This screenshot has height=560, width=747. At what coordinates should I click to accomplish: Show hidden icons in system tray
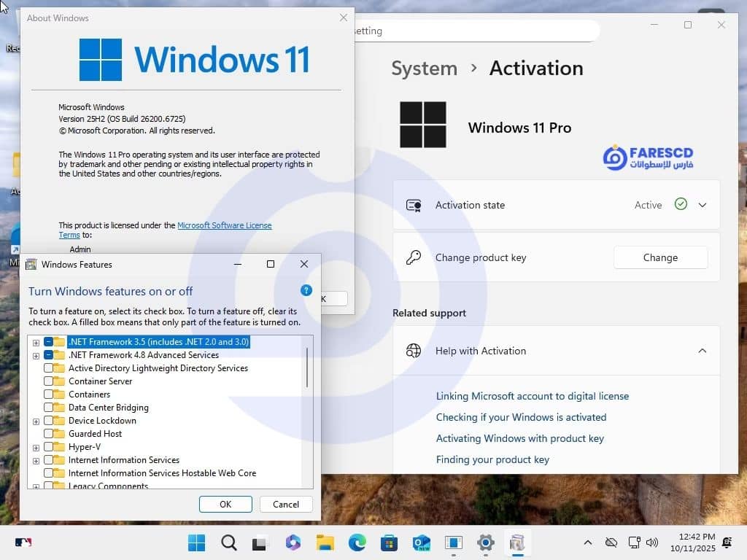coord(588,542)
